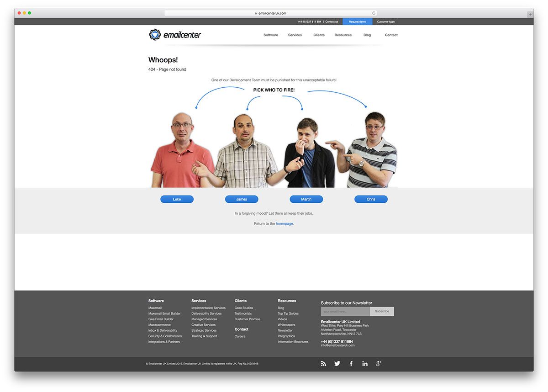
Task: Open Videos footer link
Action: pyautogui.click(x=282, y=319)
